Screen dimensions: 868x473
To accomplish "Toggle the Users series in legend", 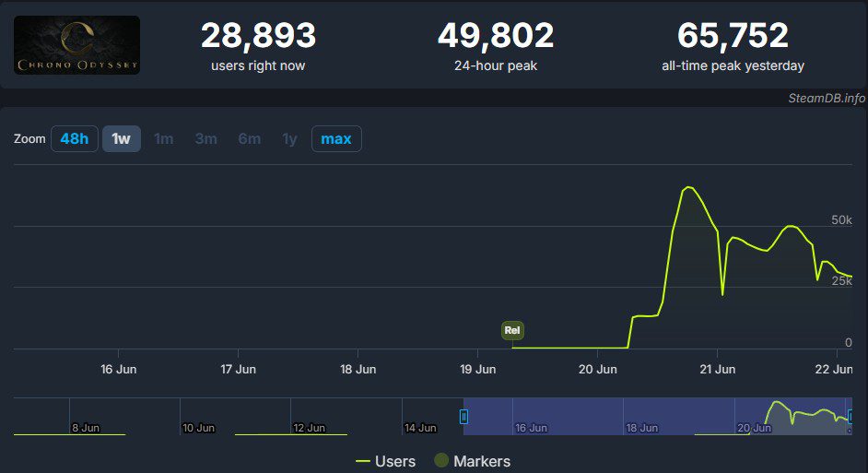I will [394, 461].
